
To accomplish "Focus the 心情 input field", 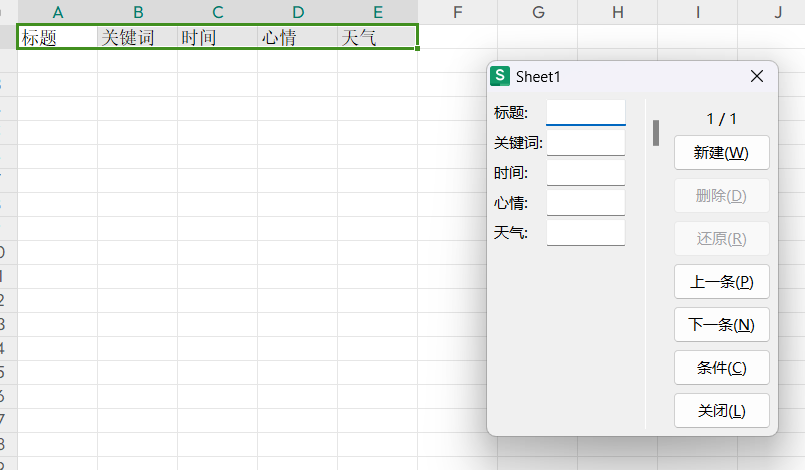I will [x=586, y=203].
